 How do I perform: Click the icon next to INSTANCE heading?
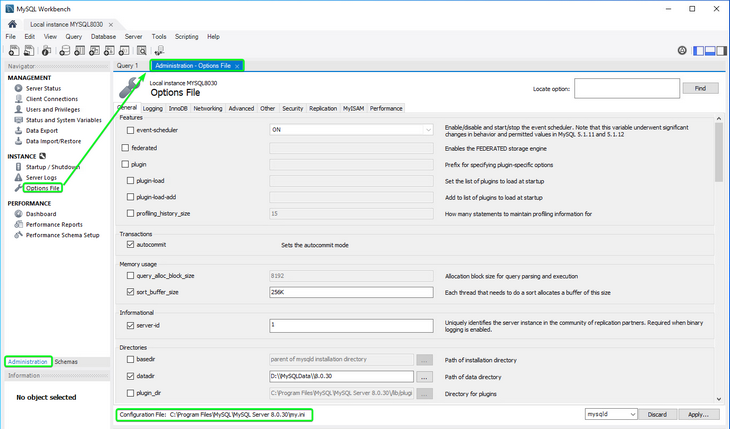(42, 156)
